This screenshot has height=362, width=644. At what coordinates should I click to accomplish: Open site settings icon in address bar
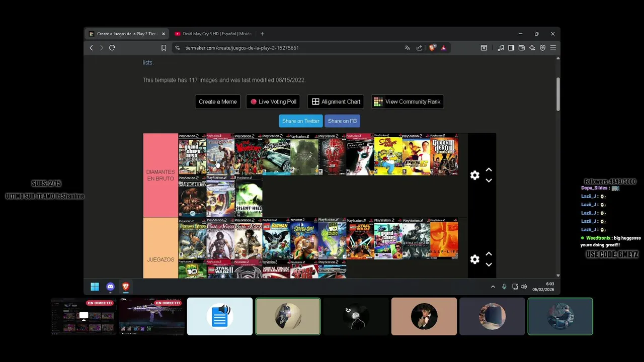pos(177,48)
